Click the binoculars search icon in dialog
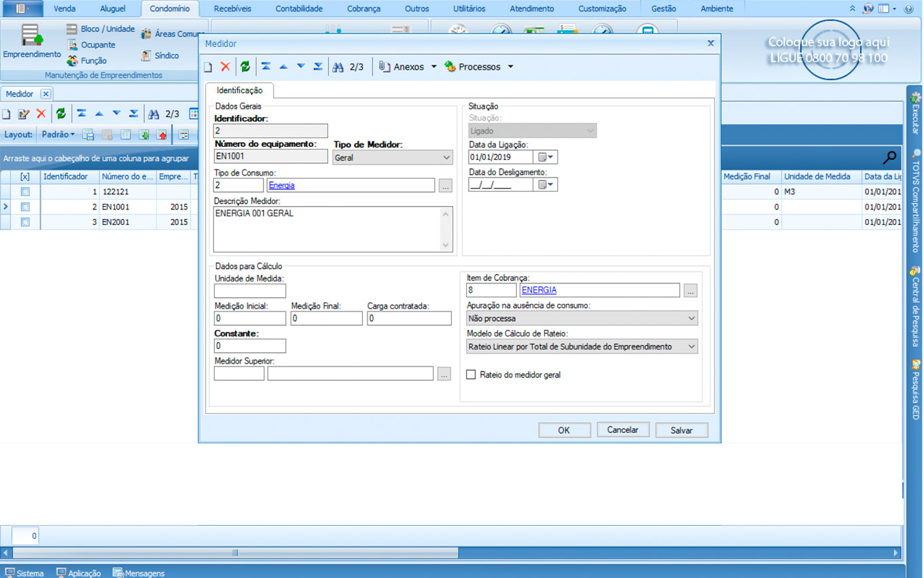Viewport: 924px width, 578px height. click(338, 67)
